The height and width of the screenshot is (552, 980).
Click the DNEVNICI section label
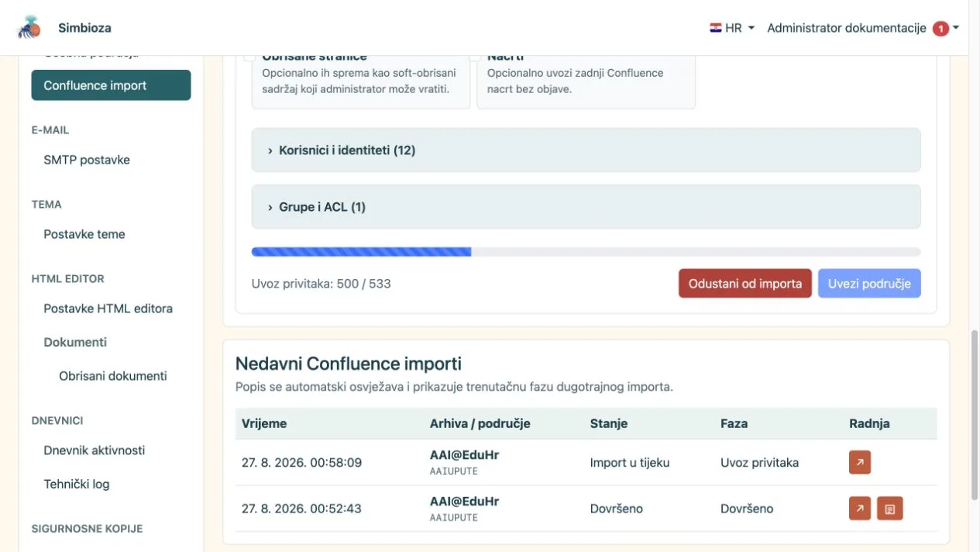(x=57, y=421)
